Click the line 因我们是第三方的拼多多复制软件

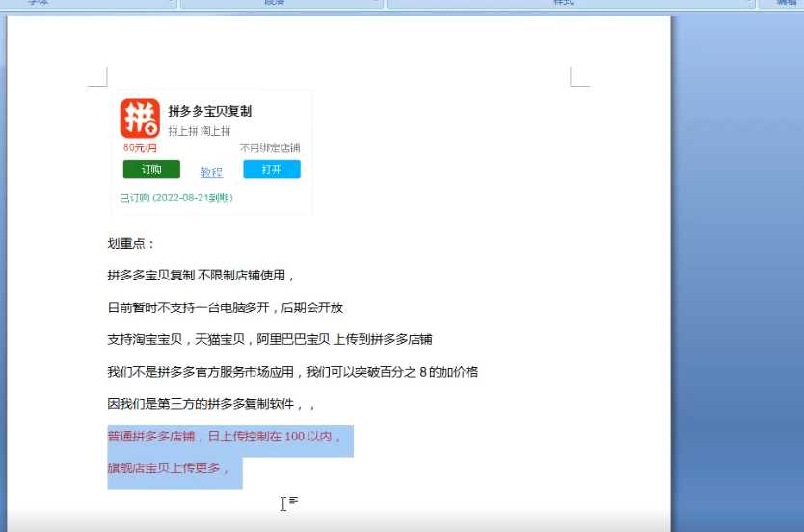click(x=211, y=404)
